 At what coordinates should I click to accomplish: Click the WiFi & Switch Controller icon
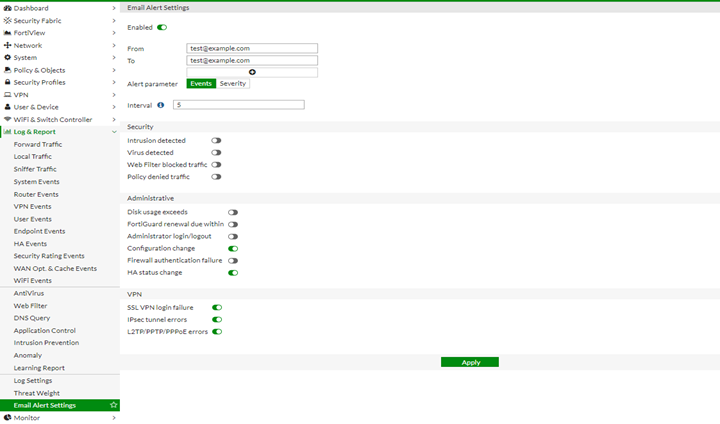(x=8, y=119)
